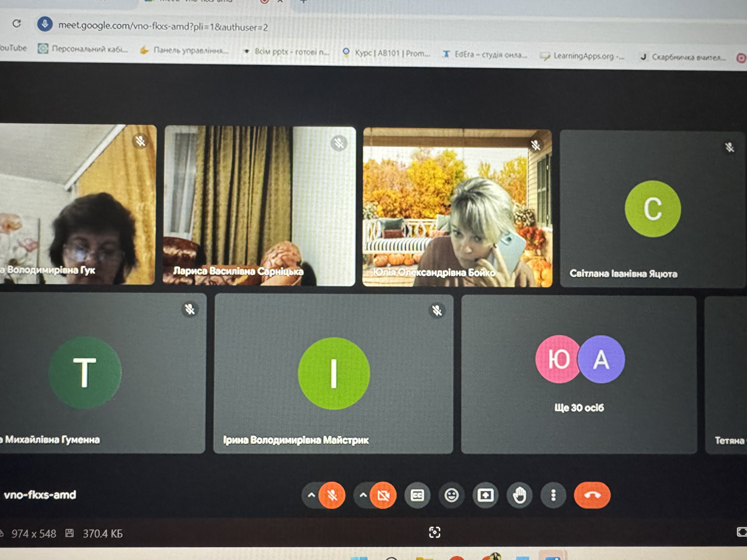This screenshot has width=747, height=560.
Task: Click the meeting code vno-fkxs-amd
Action: tap(40, 495)
